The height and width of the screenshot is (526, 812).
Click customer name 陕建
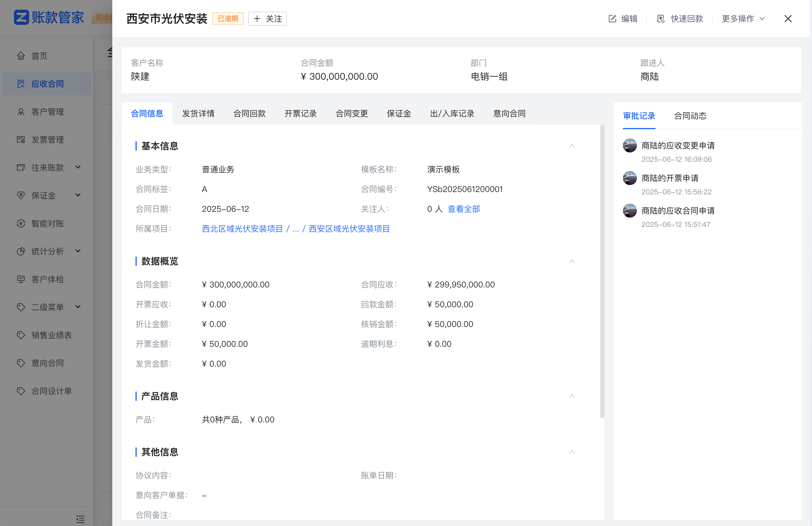point(140,77)
